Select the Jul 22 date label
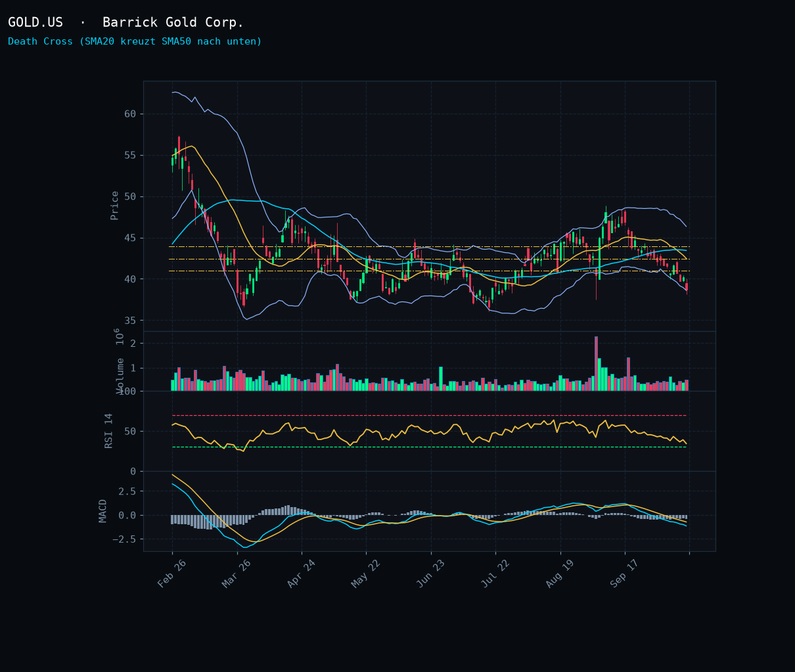The height and width of the screenshot is (672, 795). [495, 574]
